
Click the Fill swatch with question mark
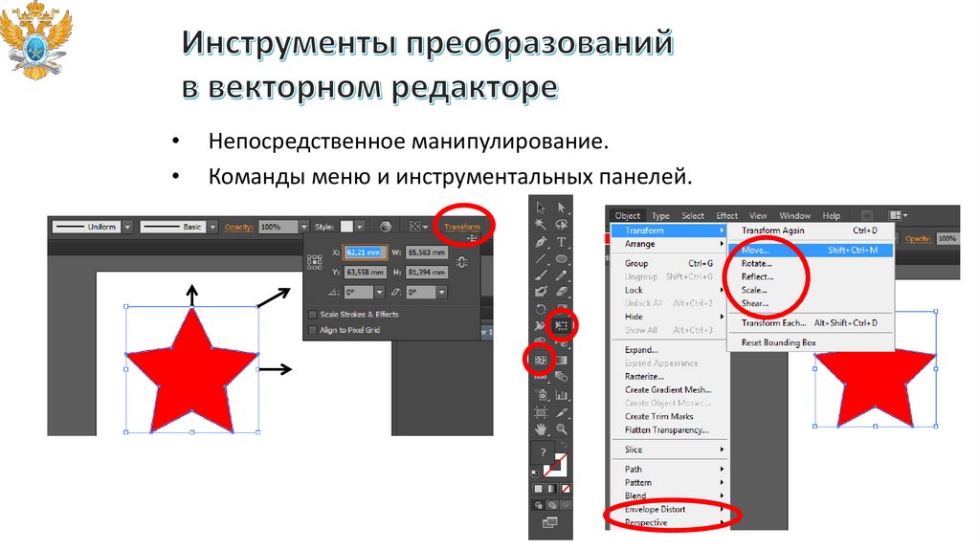point(543,452)
